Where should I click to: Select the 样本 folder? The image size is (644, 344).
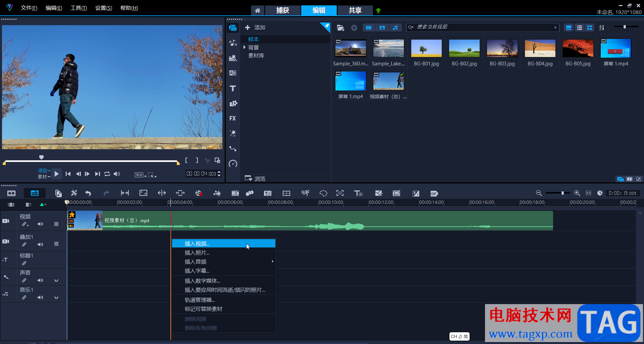tap(254, 39)
